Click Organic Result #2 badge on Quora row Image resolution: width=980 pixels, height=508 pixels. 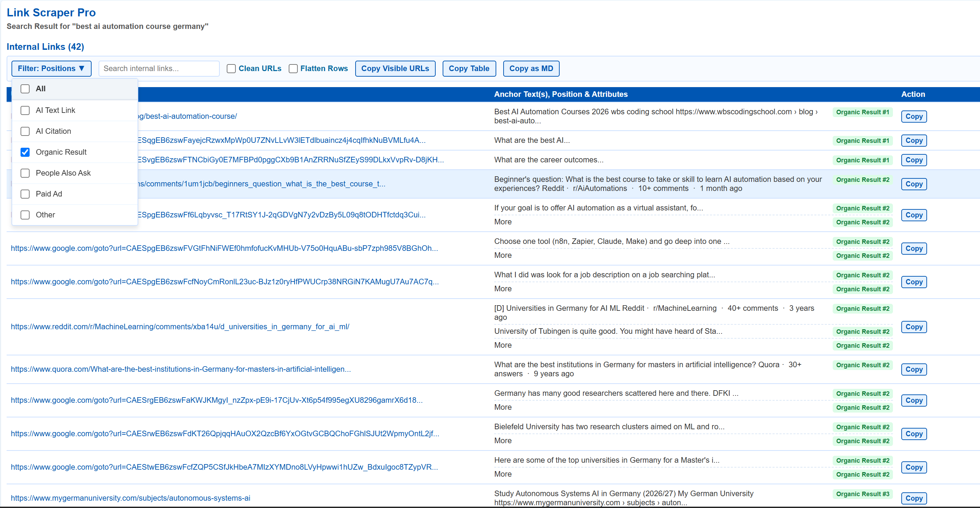click(862, 365)
